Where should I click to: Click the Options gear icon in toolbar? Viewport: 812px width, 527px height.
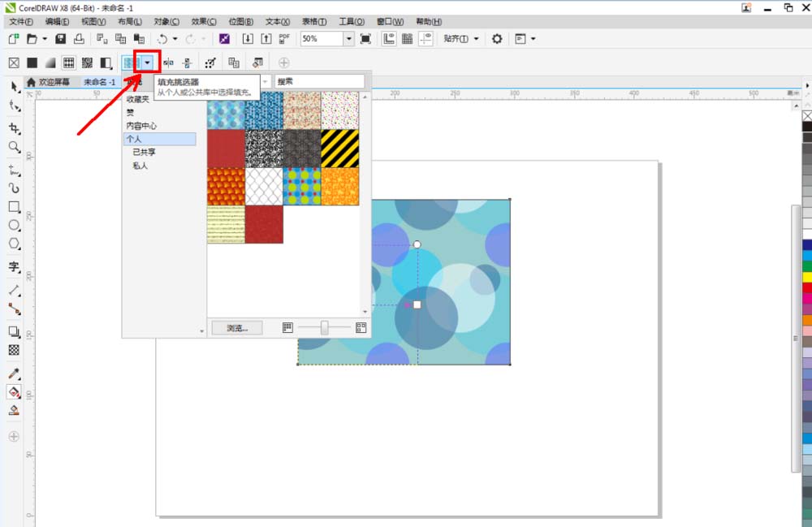pos(497,39)
